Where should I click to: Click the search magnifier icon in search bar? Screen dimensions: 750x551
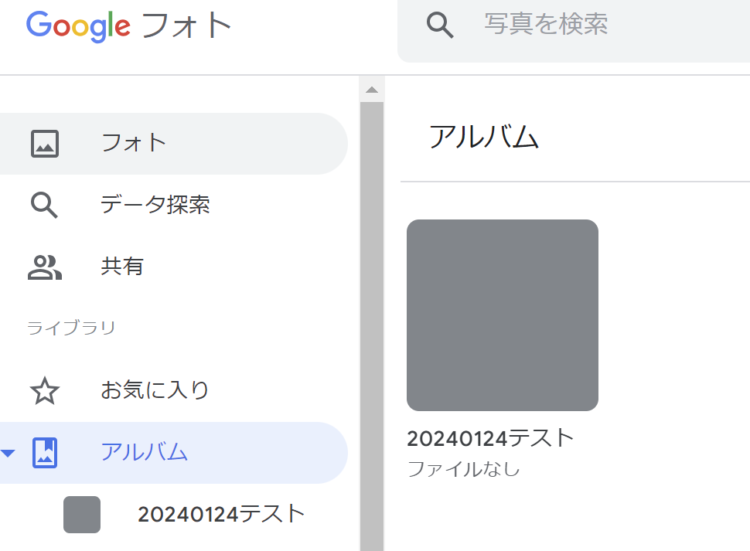click(x=440, y=25)
